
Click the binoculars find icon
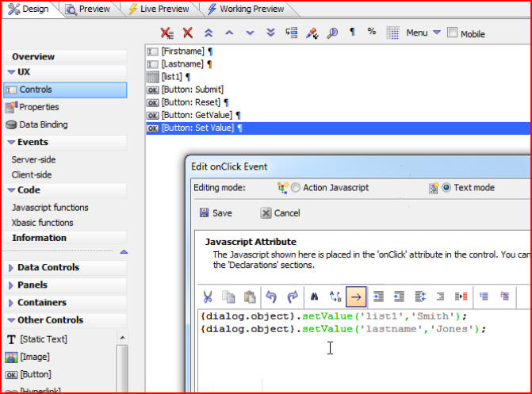click(x=314, y=296)
